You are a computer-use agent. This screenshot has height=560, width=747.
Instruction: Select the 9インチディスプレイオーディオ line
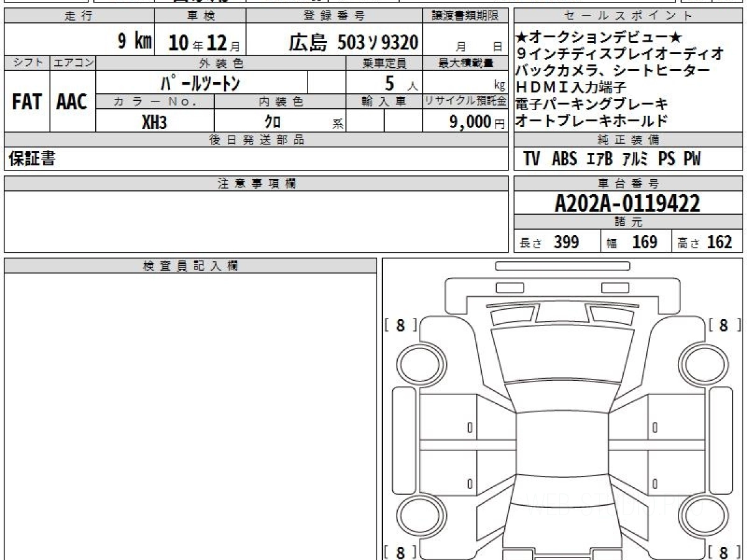(x=621, y=54)
